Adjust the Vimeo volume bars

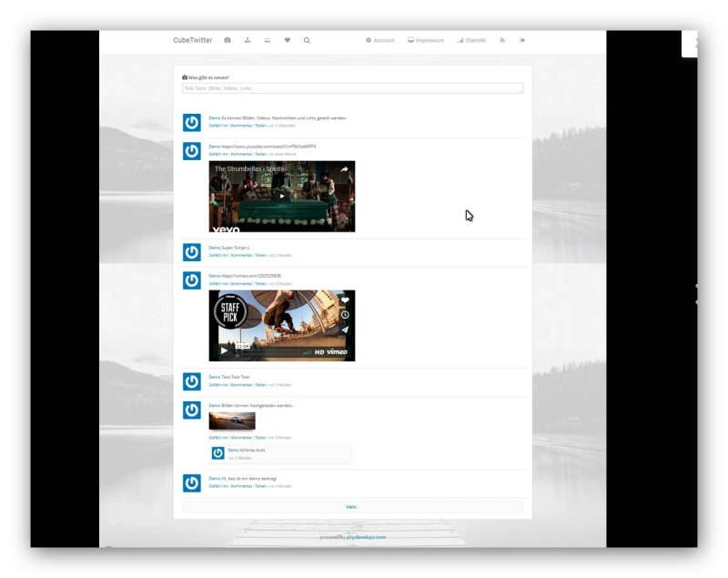307,352
